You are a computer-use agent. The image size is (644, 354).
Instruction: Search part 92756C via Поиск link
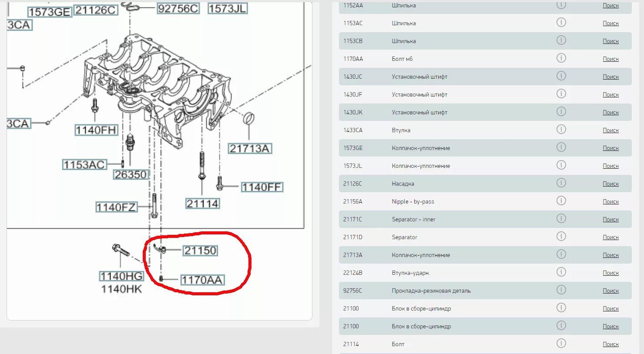610,291
